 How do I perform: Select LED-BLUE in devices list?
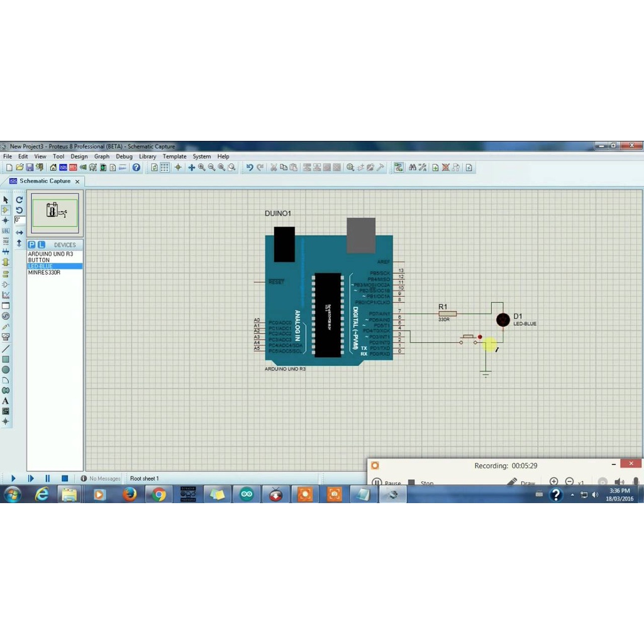pos(55,266)
